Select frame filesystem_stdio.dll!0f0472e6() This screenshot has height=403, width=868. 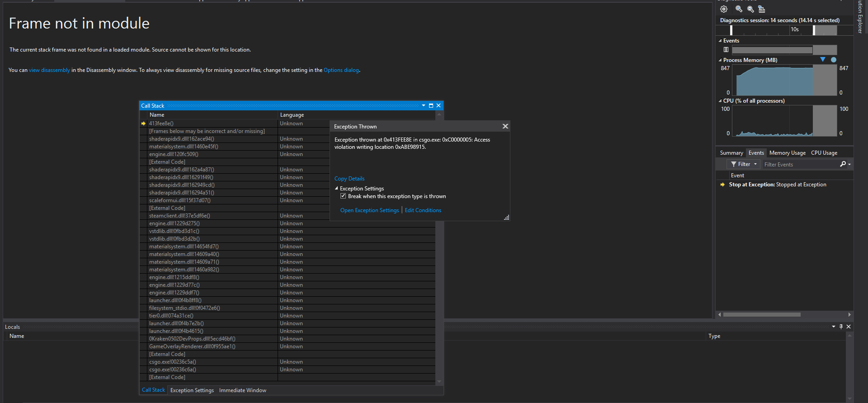pos(184,308)
